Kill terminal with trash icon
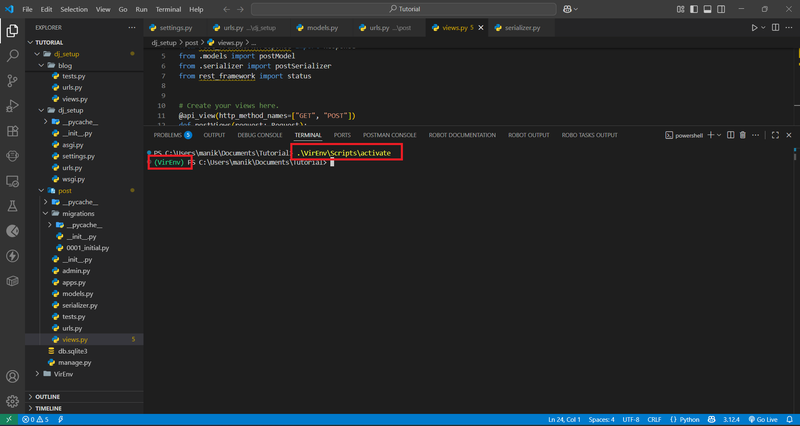The image size is (800, 426). [x=743, y=135]
